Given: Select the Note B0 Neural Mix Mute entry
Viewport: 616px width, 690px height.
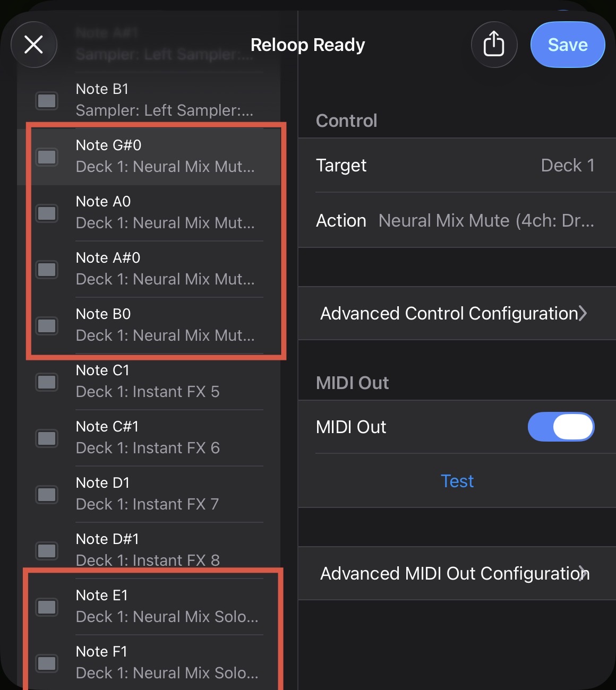Looking at the screenshot, I should point(165,325).
